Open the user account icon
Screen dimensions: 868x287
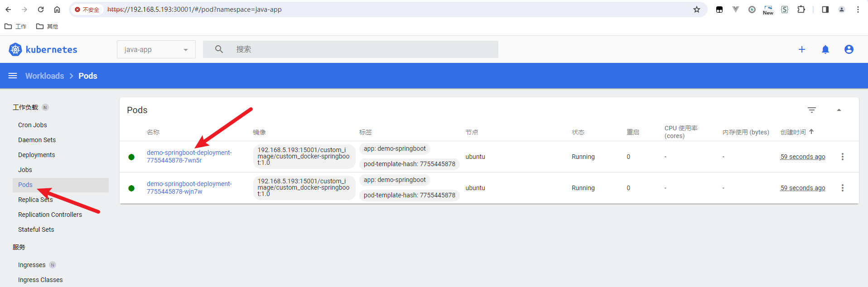[849, 49]
